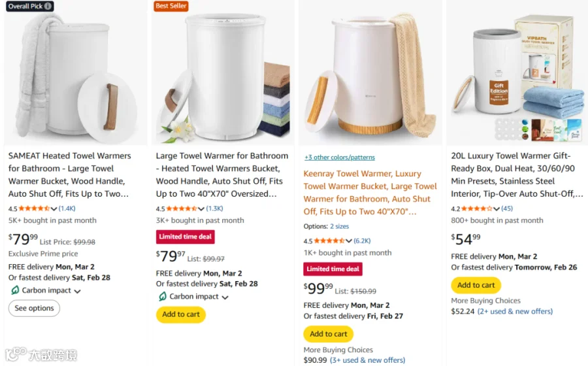This screenshot has height=366, width=588.
Task: Add the Keenray Towel Warmer to cart
Action: pyautogui.click(x=328, y=334)
